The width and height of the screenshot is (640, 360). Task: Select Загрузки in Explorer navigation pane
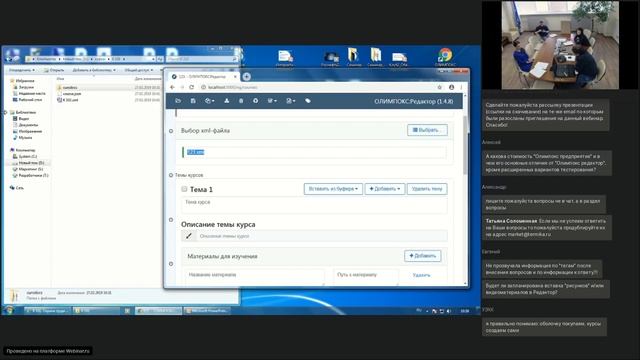[24, 87]
